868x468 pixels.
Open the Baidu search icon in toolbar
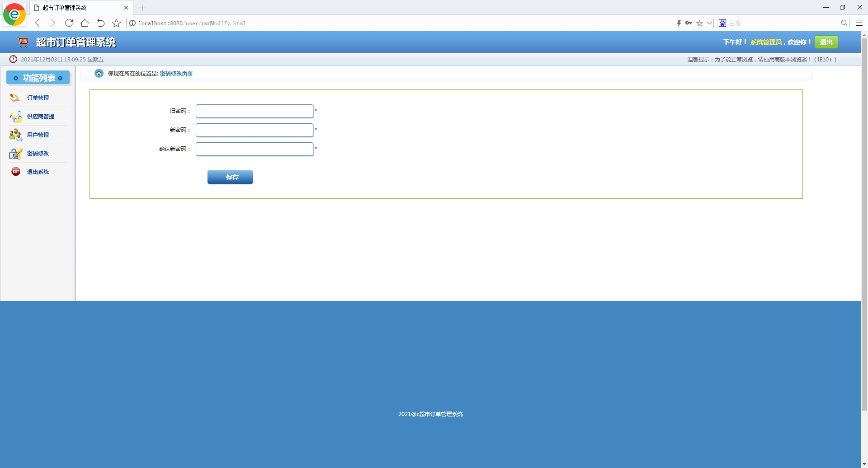722,23
